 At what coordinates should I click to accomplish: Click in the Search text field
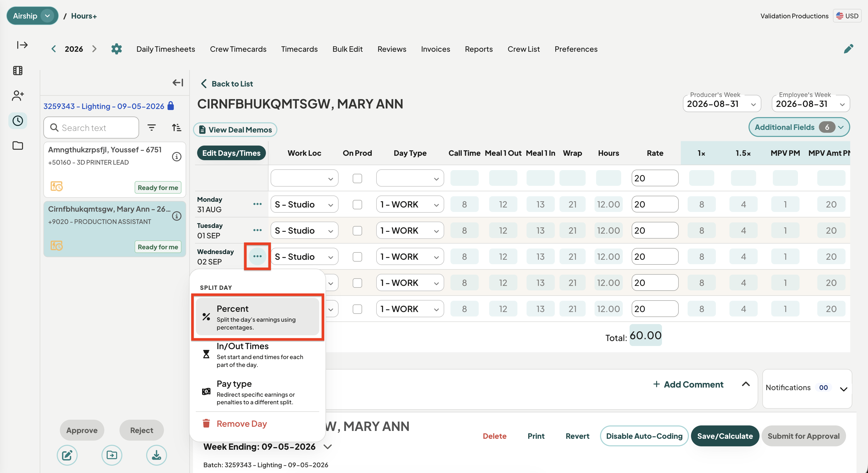point(91,128)
